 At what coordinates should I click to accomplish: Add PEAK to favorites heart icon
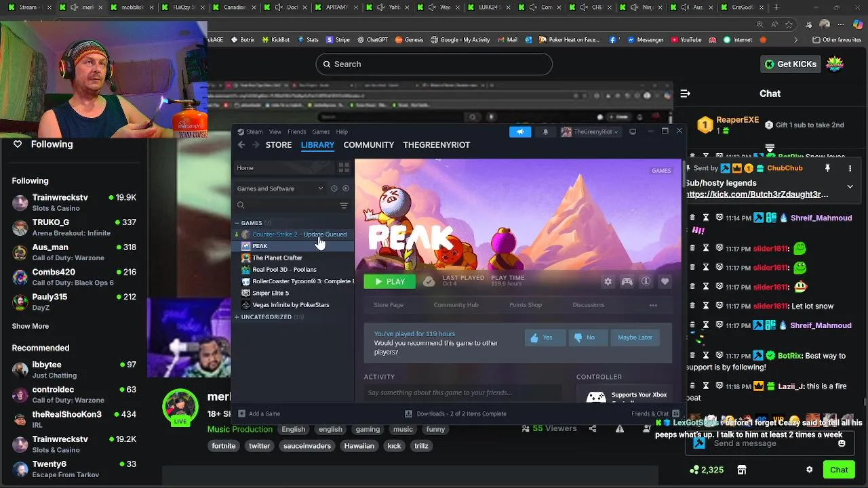pyautogui.click(x=665, y=281)
